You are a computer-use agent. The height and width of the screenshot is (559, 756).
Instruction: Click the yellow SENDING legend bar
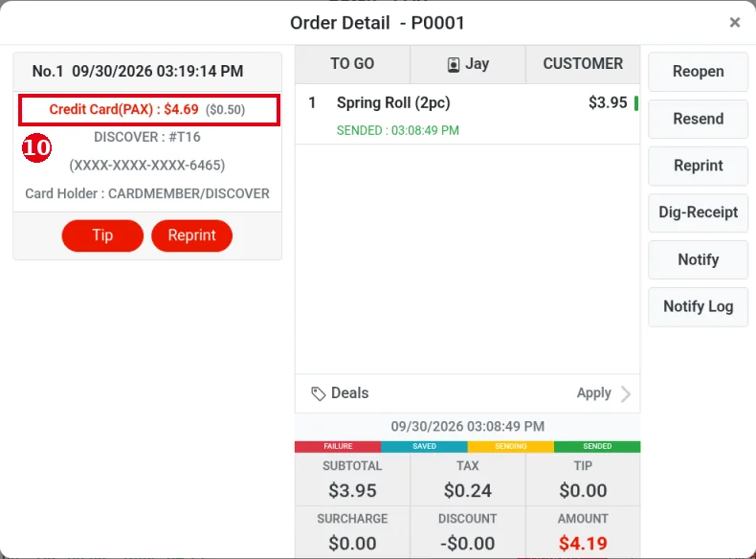click(x=511, y=447)
